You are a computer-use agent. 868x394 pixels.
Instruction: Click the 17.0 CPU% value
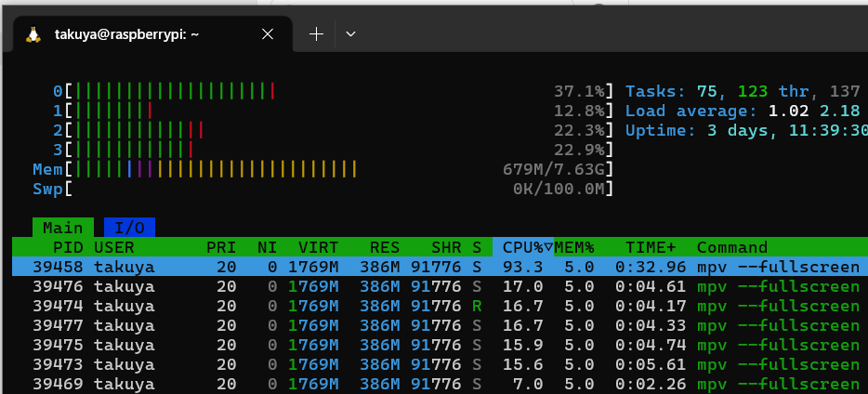(x=523, y=286)
